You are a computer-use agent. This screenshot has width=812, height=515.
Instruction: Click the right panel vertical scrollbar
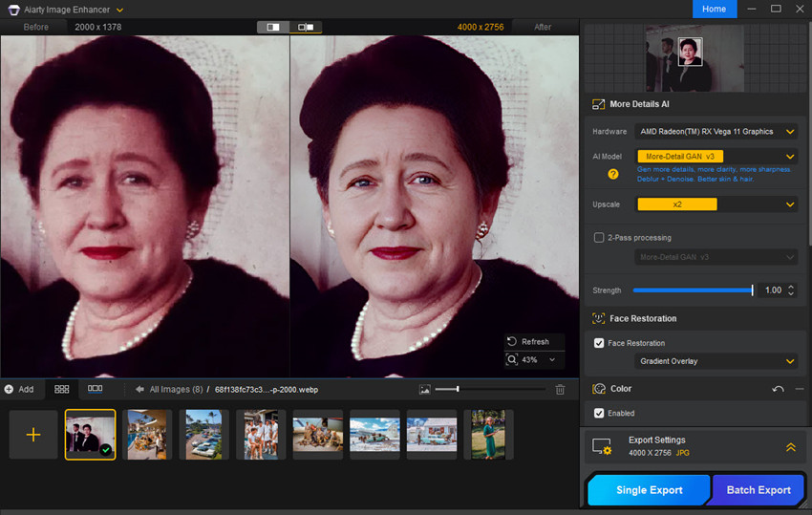tap(809, 135)
